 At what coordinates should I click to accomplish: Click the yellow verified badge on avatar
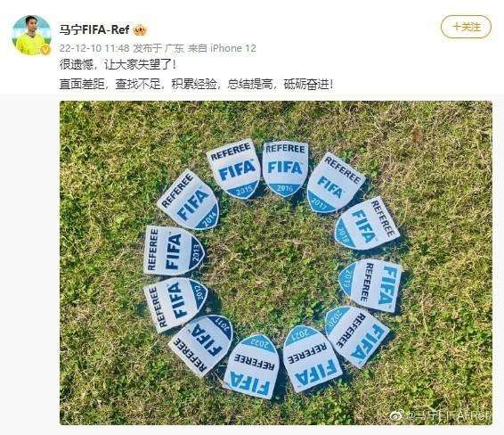(45, 50)
